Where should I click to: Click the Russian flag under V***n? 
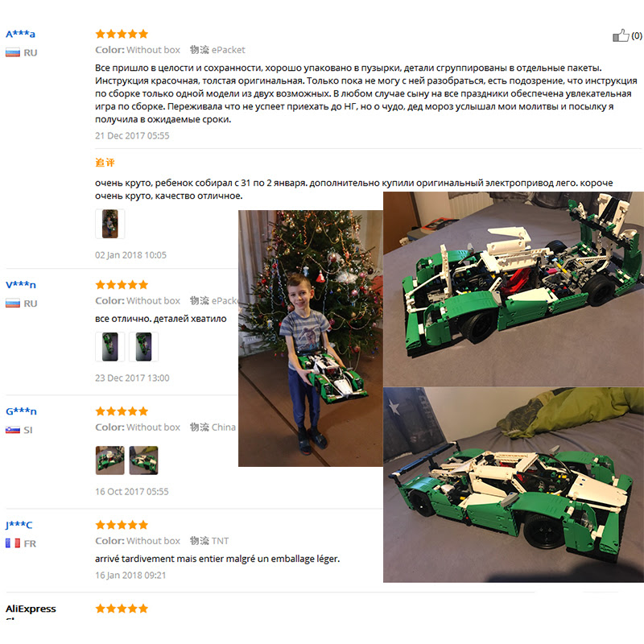point(13,303)
